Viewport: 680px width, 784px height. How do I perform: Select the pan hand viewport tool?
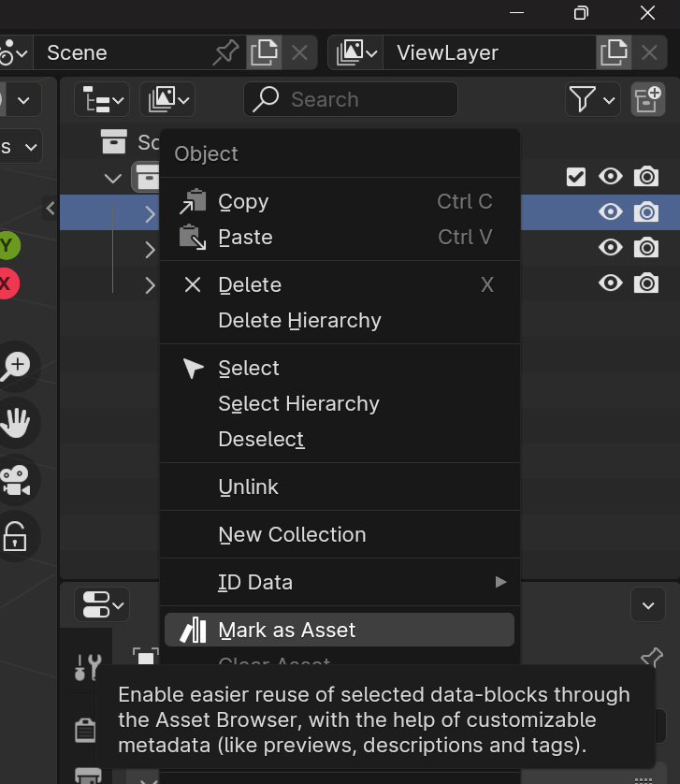pos(16,423)
